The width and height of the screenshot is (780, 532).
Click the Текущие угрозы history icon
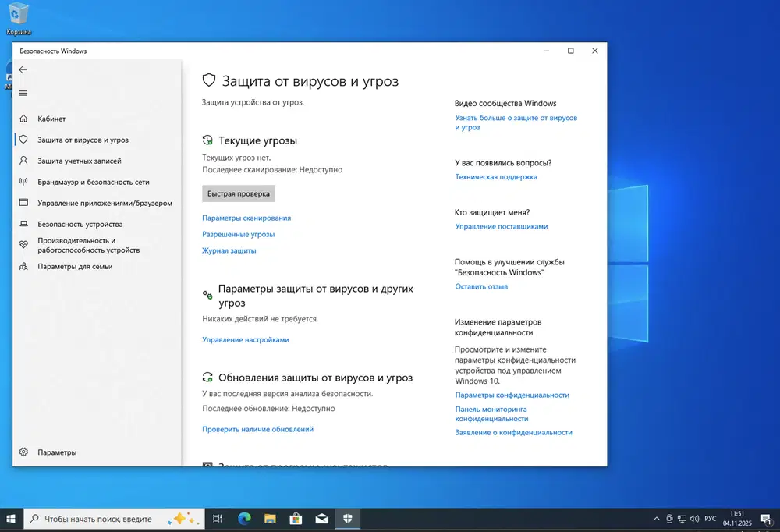pyautogui.click(x=207, y=140)
